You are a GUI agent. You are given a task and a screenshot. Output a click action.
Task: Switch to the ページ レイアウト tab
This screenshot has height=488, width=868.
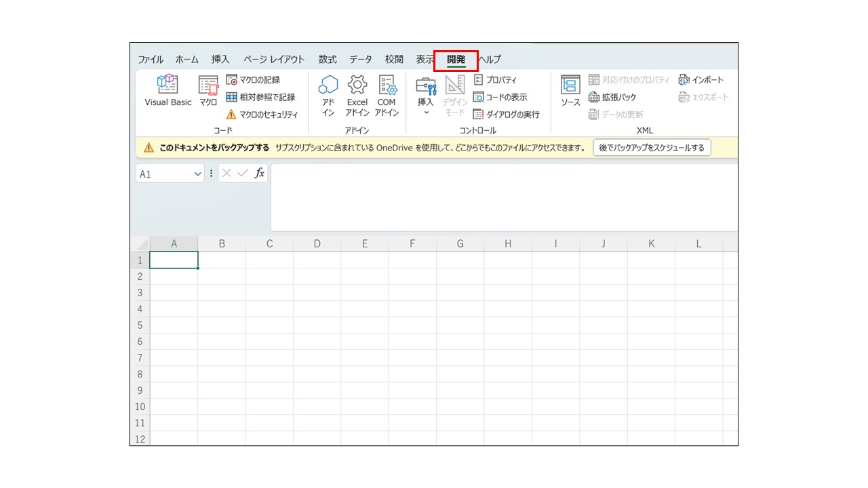point(274,60)
